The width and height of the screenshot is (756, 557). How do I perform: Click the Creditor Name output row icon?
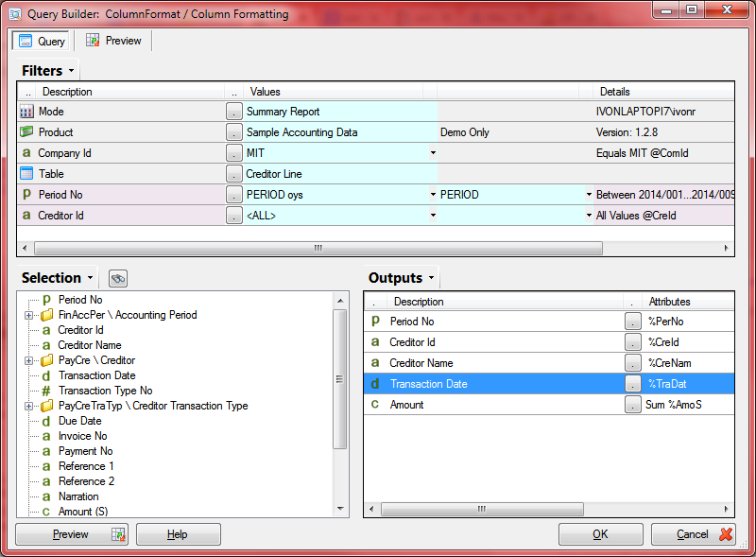point(375,362)
